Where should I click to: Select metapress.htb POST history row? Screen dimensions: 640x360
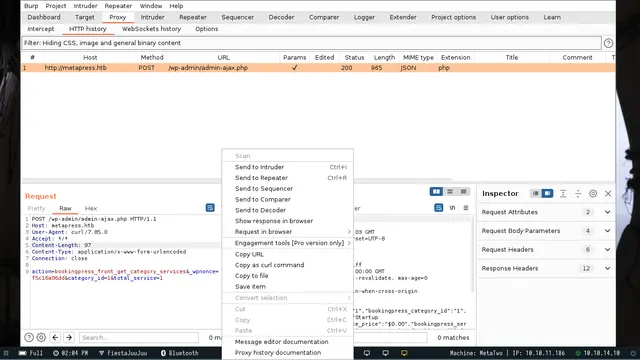coord(318,68)
